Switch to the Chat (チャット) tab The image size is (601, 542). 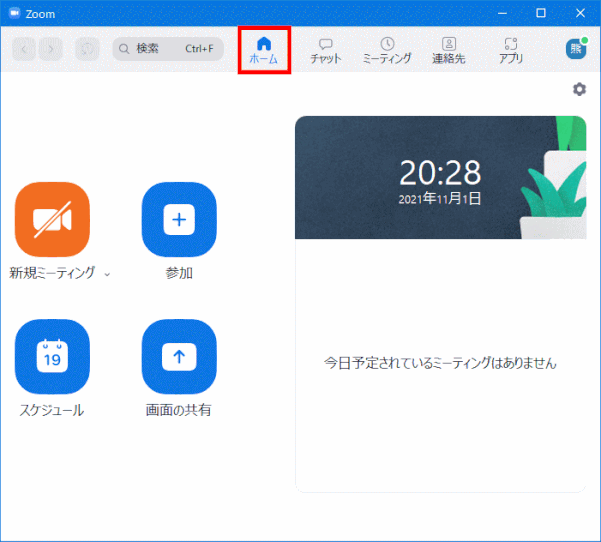pos(326,50)
